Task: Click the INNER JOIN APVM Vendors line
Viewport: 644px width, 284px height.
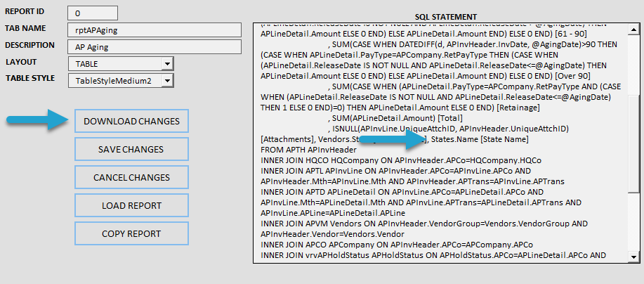Action: 424,224
